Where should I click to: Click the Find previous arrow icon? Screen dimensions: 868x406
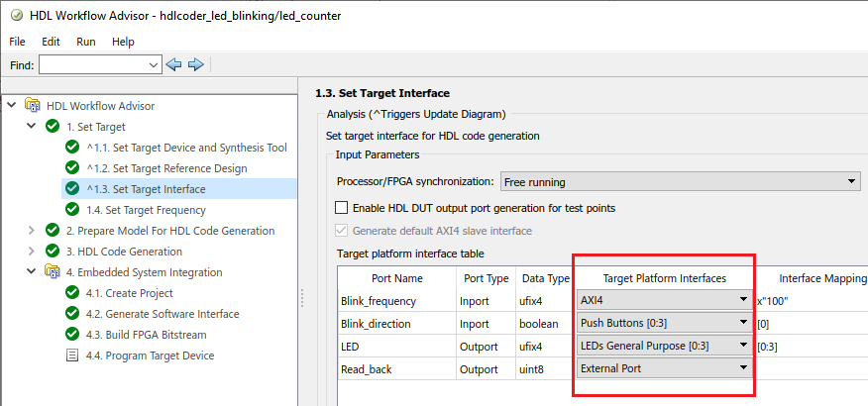click(174, 64)
